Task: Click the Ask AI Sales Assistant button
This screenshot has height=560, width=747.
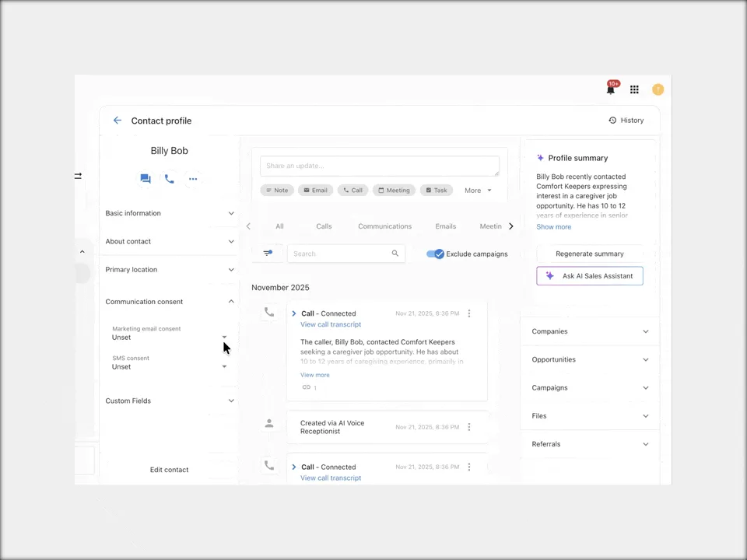Action: [589, 275]
